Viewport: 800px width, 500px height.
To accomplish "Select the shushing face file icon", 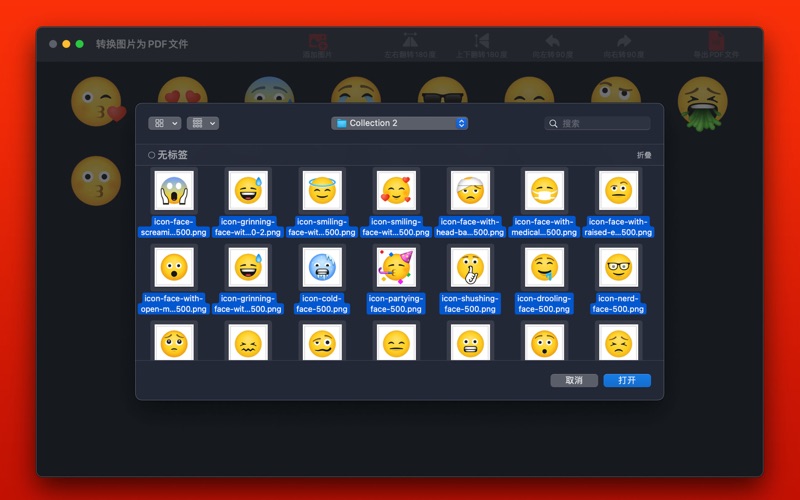I will 470,267.
